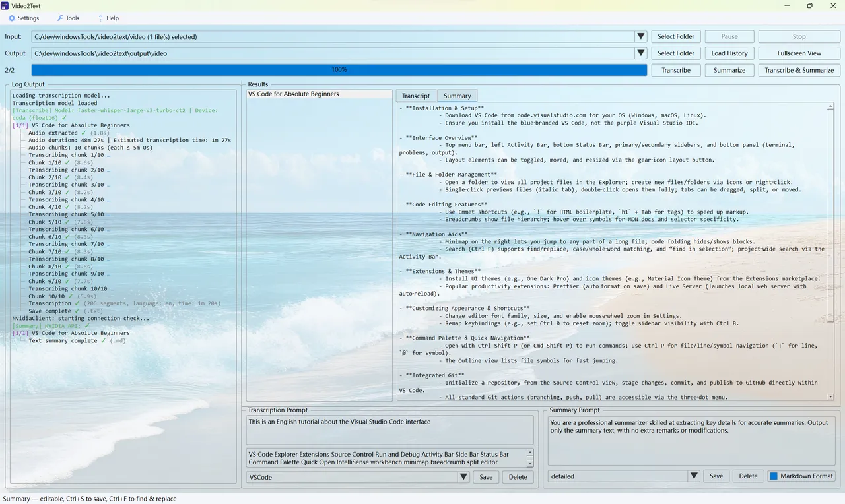The height and width of the screenshot is (504, 845).
Task: Click the log line Transcription model loaded
Action: coord(55,103)
